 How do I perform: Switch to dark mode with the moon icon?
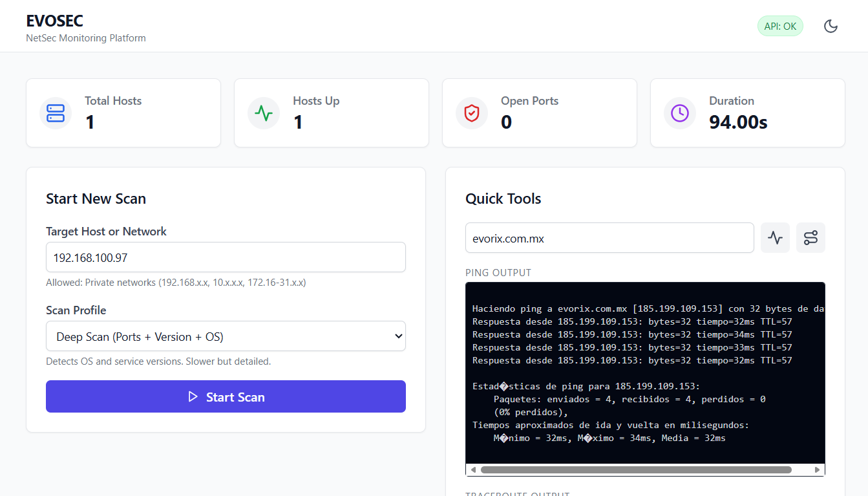coord(831,25)
